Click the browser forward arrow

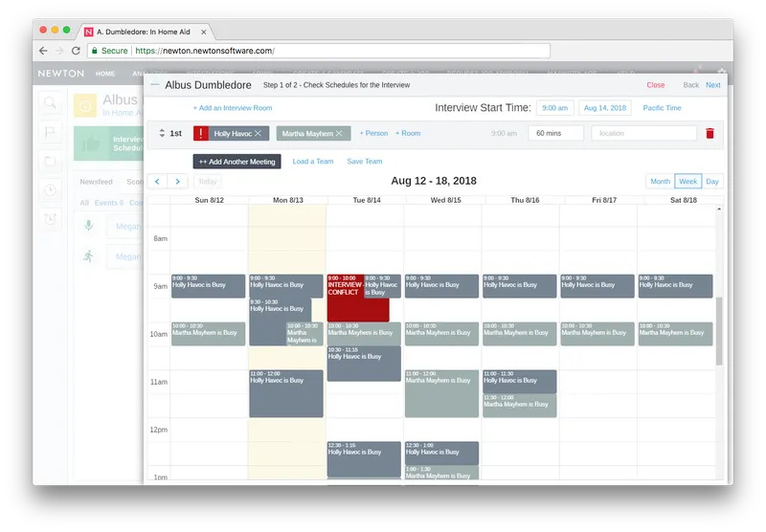pyautogui.click(x=59, y=51)
